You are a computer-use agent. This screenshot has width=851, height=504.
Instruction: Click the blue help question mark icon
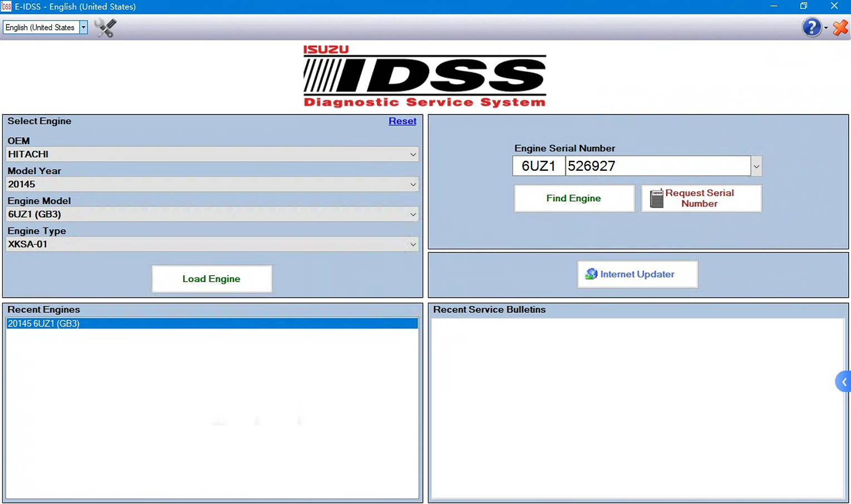click(811, 27)
